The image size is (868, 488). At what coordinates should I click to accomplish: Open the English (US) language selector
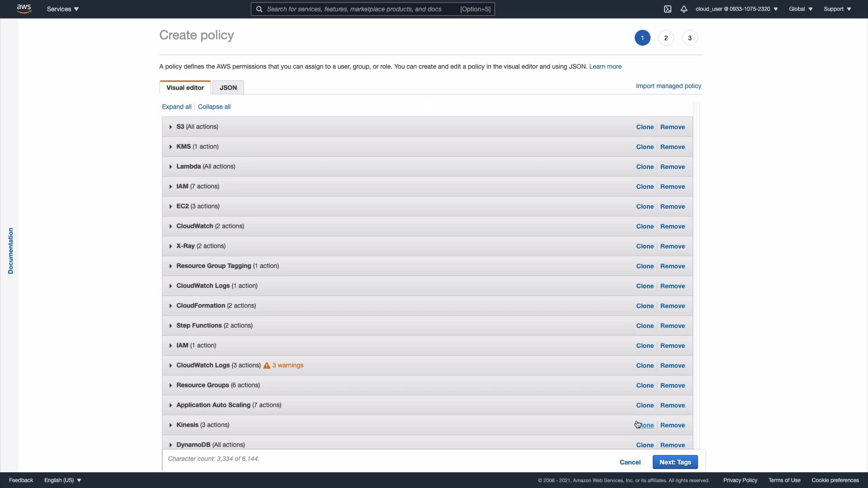click(x=63, y=480)
